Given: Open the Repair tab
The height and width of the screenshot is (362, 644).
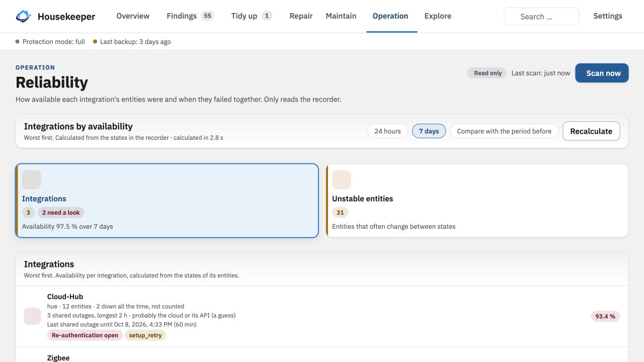Looking at the screenshot, I should pos(301,16).
